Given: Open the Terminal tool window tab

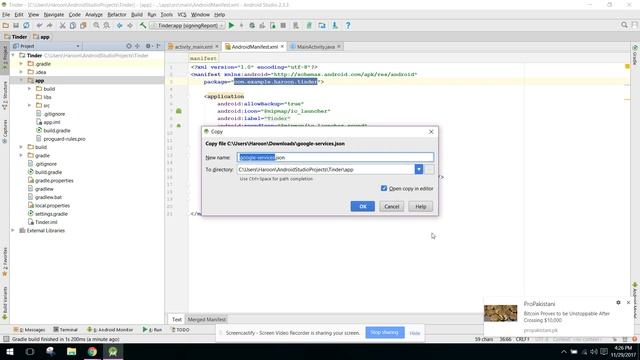Looking at the screenshot, I should (65, 329).
